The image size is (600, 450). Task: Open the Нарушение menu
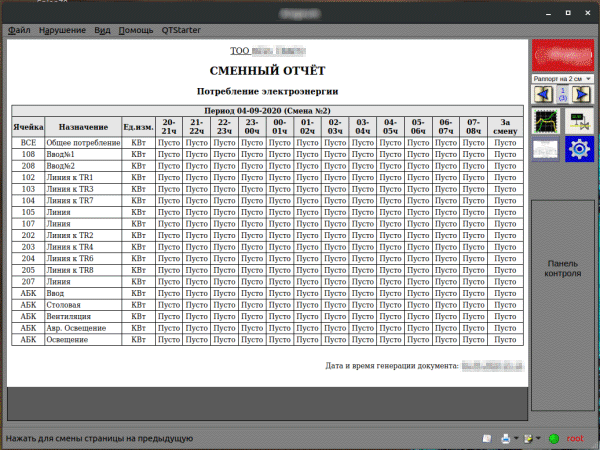62,30
